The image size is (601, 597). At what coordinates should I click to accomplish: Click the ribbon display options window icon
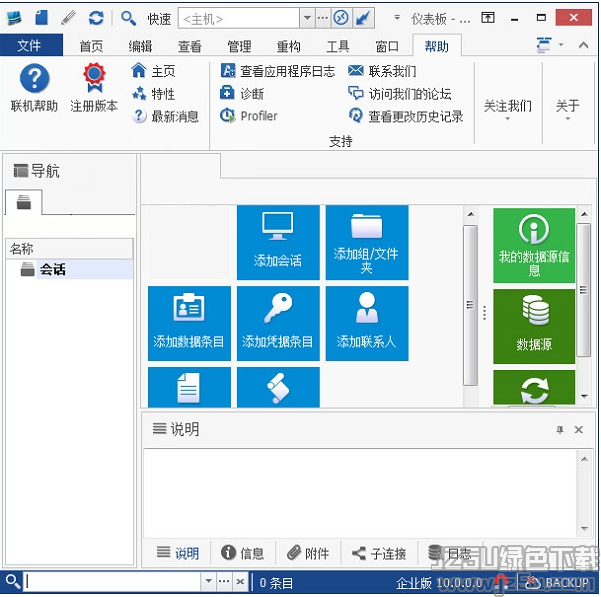tap(488, 18)
